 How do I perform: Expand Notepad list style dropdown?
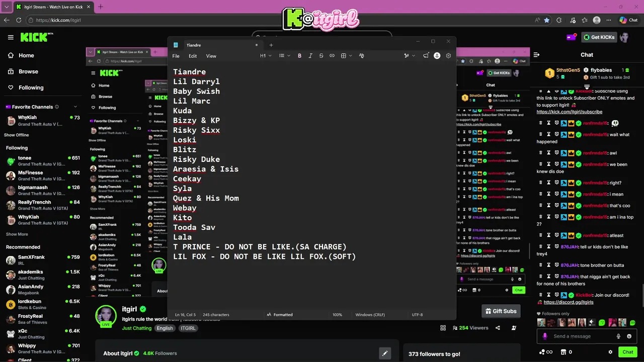tap(285, 56)
